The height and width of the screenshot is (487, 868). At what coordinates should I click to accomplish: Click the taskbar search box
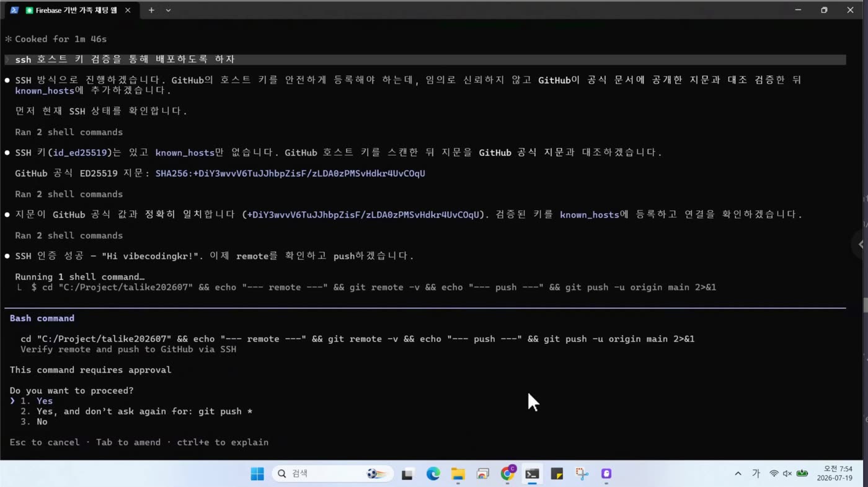click(x=332, y=474)
